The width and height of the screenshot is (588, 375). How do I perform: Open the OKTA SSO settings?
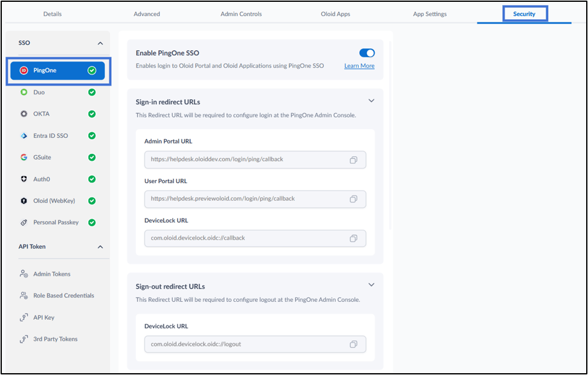tap(57, 114)
